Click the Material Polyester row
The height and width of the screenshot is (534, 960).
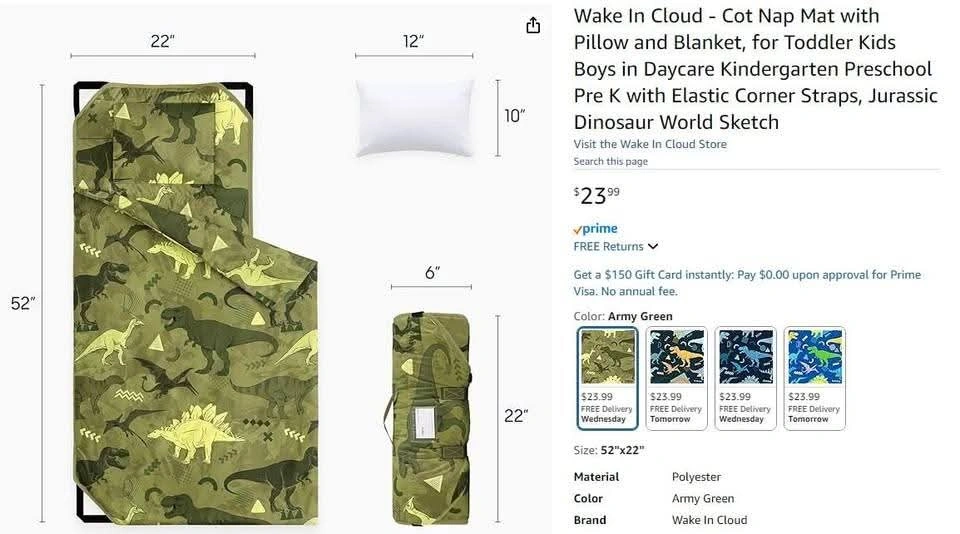point(647,476)
